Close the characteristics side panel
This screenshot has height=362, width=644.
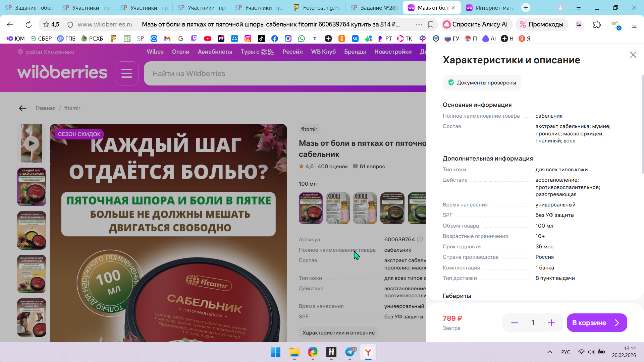(633, 55)
